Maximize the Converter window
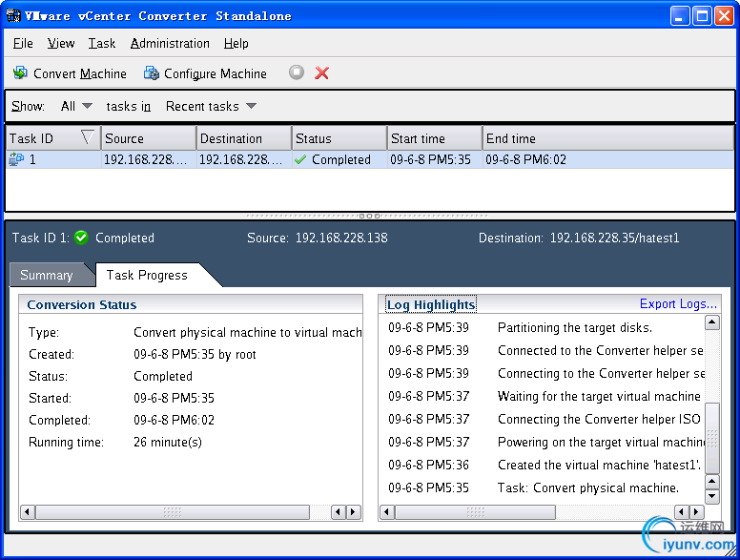Image resolution: width=740 pixels, height=560 pixels. (702, 16)
